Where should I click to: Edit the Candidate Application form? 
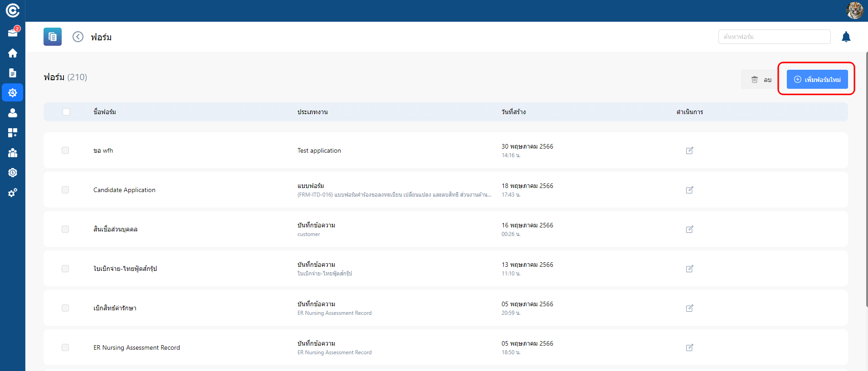689,190
